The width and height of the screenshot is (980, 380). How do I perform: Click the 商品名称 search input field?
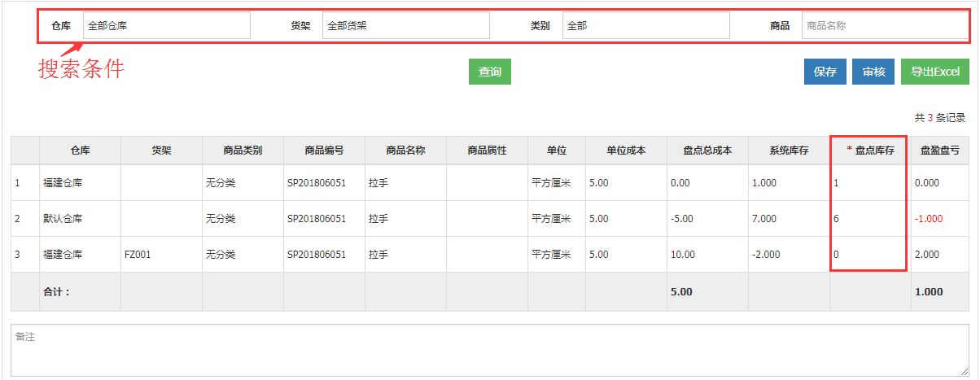click(x=884, y=25)
